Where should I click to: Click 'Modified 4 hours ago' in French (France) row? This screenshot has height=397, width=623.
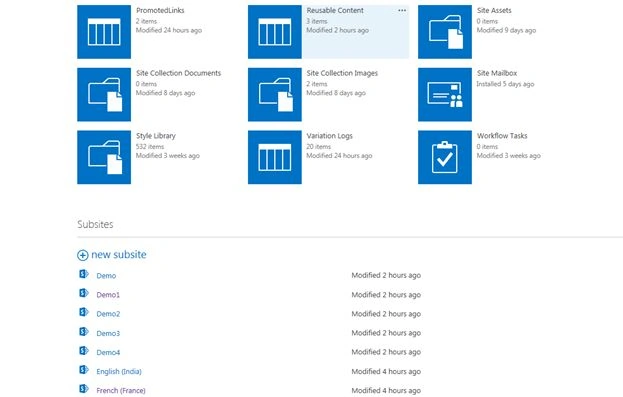pyautogui.click(x=386, y=391)
